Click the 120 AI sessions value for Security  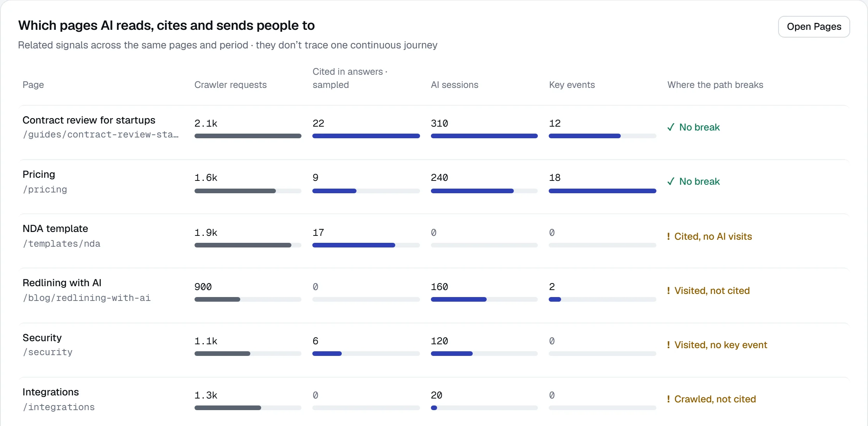pos(439,341)
